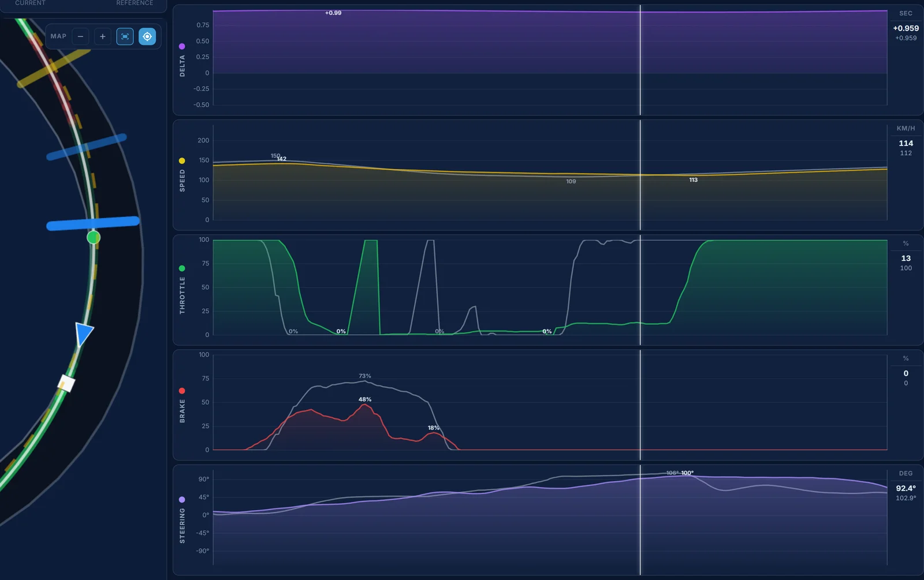Click the REFERENCE header label
Image resolution: width=924 pixels, height=580 pixels.
click(x=135, y=3)
